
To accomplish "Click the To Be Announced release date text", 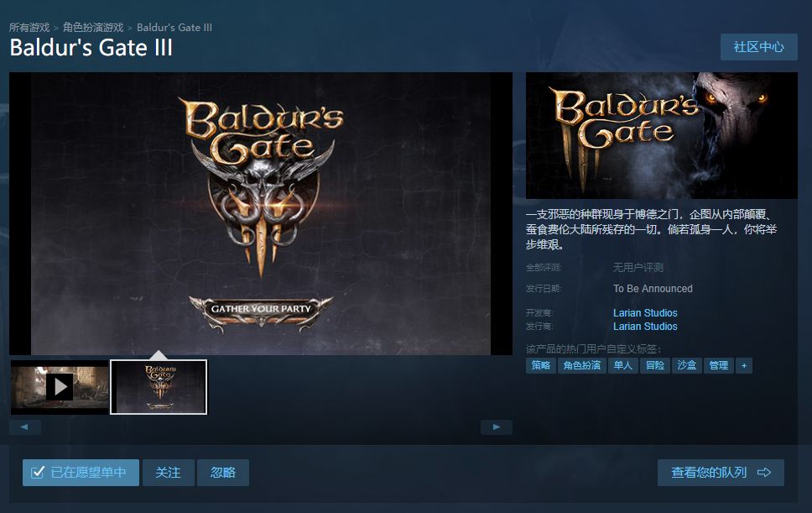I will (653, 289).
